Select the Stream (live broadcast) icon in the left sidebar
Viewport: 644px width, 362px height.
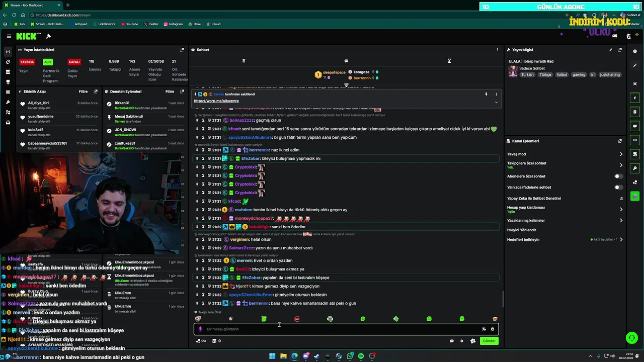point(8,52)
